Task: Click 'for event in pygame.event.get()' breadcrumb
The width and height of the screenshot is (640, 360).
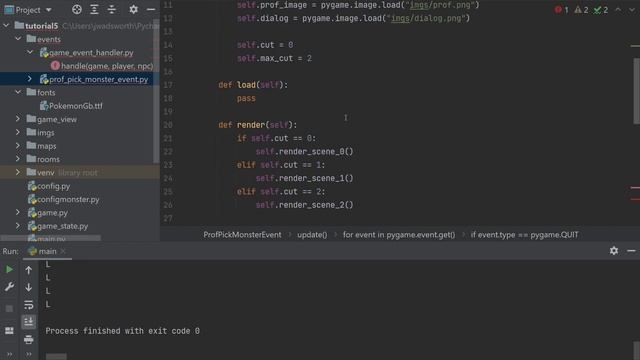Action: click(x=399, y=235)
